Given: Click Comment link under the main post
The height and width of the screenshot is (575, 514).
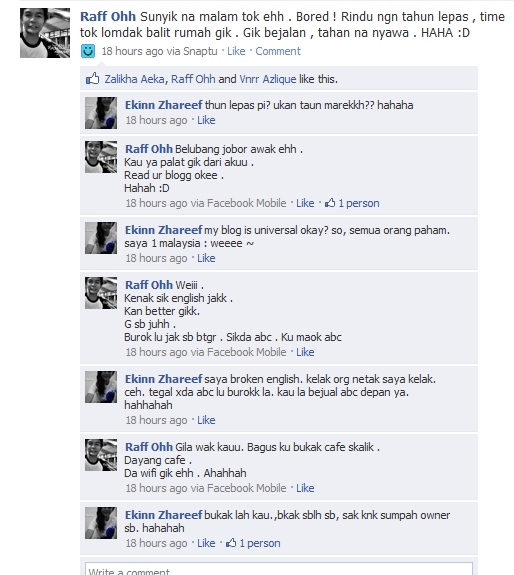Looking at the screenshot, I should pyautogui.click(x=278, y=51).
